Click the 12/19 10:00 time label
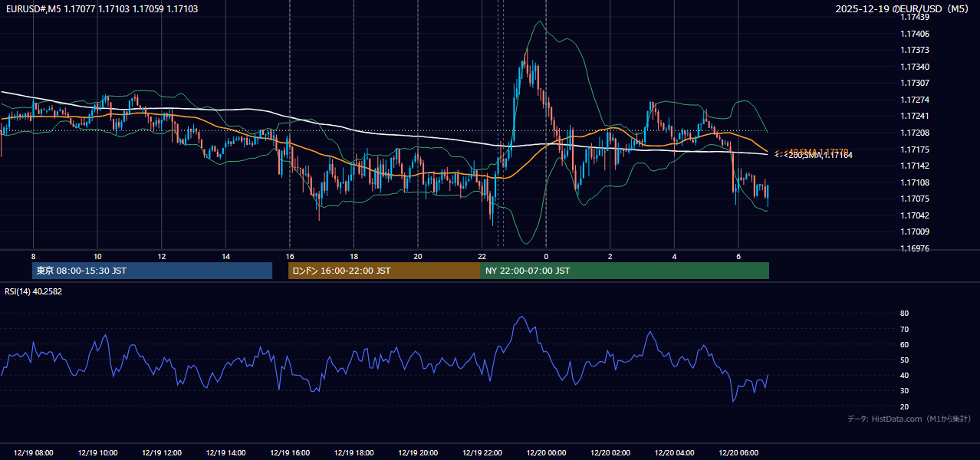Image resolution: width=980 pixels, height=460 pixels. click(x=97, y=453)
